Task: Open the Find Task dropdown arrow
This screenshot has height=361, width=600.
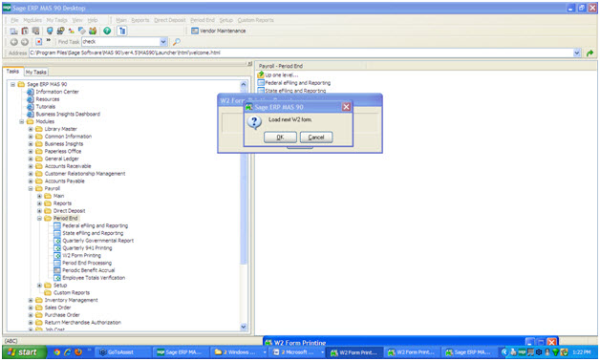Action: [x=163, y=42]
